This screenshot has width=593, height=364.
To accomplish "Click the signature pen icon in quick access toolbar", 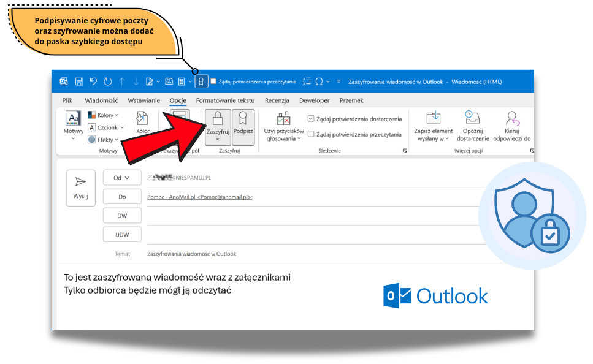I will (150, 82).
